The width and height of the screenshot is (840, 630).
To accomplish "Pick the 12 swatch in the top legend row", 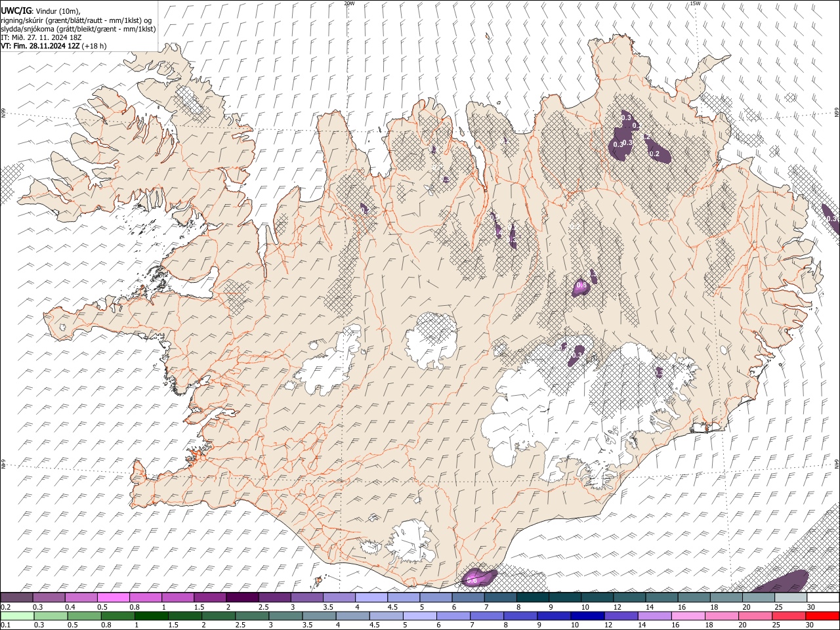I will pyautogui.click(x=629, y=597).
